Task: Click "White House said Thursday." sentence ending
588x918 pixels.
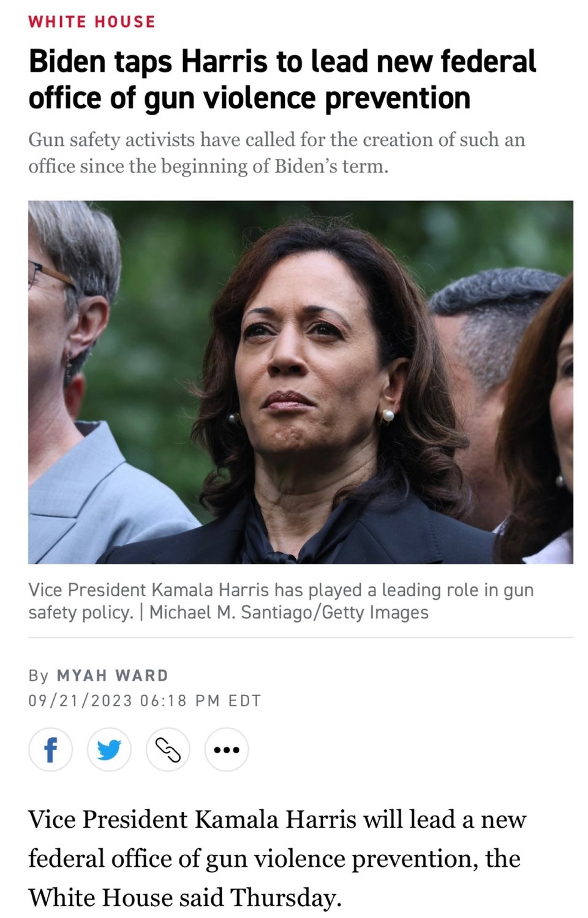Action: point(184,898)
